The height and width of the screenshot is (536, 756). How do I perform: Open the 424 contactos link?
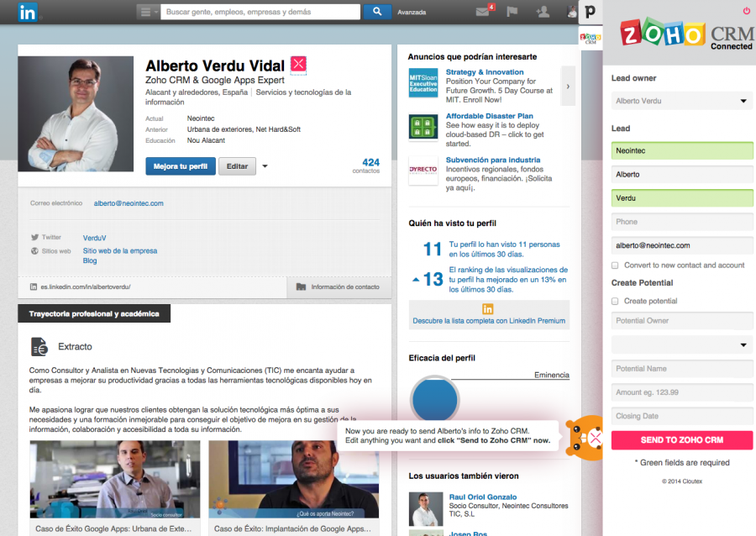(366, 166)
